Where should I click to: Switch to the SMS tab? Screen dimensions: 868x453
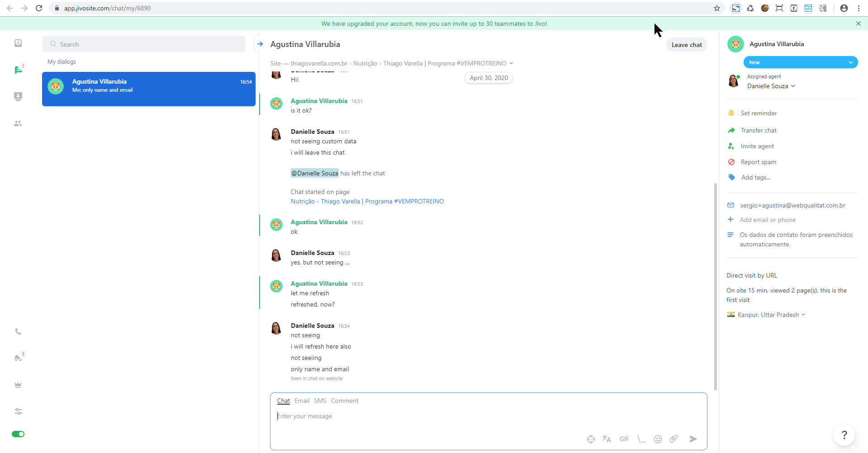320,401
